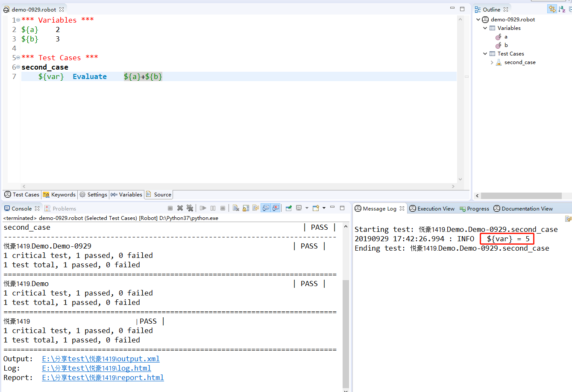Image resolution: width=572 pixels, height=392 pixels.
Task: Toggle Scroll Lock in Console toolbar
Action: tap(246, 208)
